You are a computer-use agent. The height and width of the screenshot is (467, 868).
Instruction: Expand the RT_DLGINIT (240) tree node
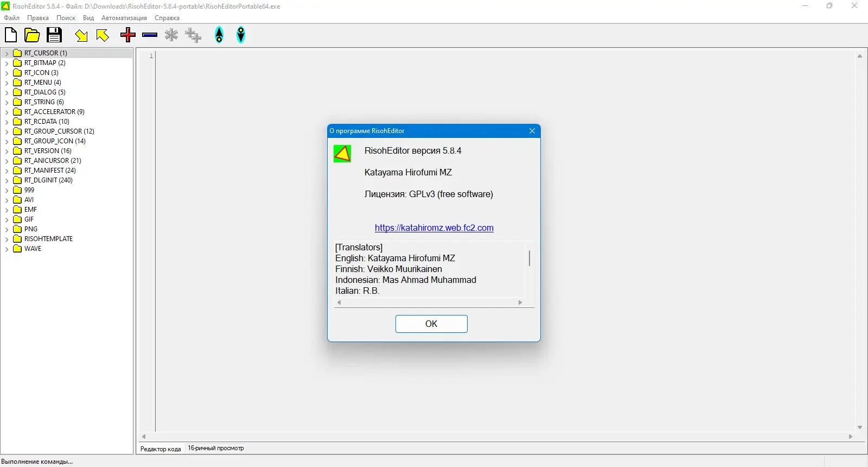tap(7, 180)
